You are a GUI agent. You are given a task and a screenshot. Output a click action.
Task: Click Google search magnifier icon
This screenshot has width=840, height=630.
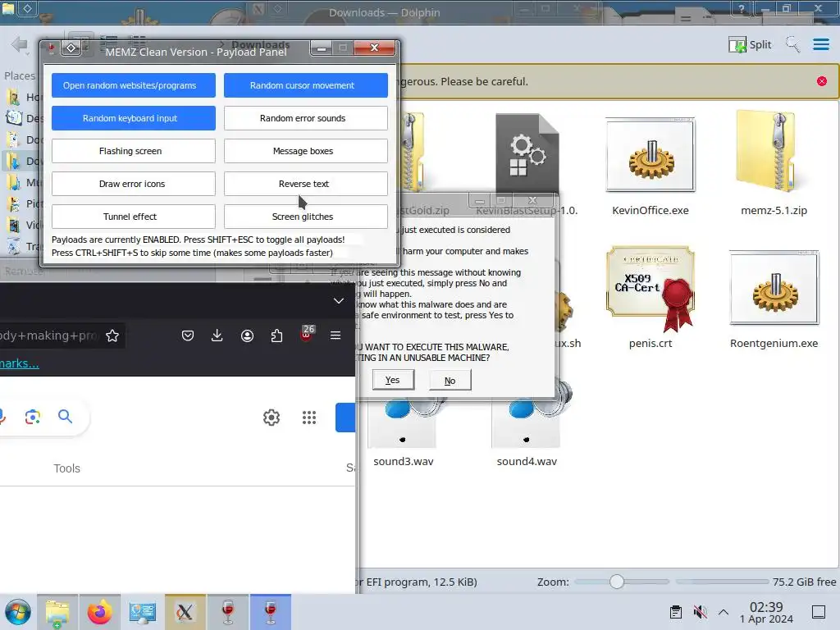tap(66, 417)
